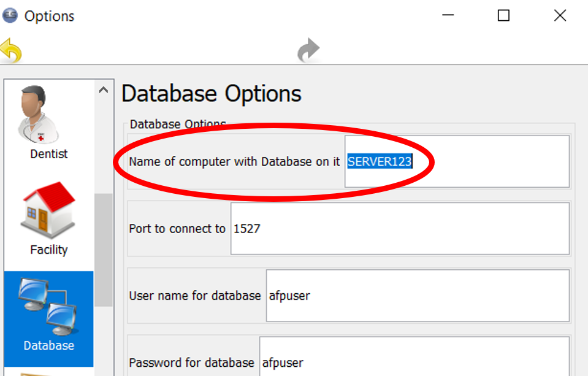588x376 pixels.
Task: Click the 'Name of computer with Database' label
Action: click(x=234, y=162)
